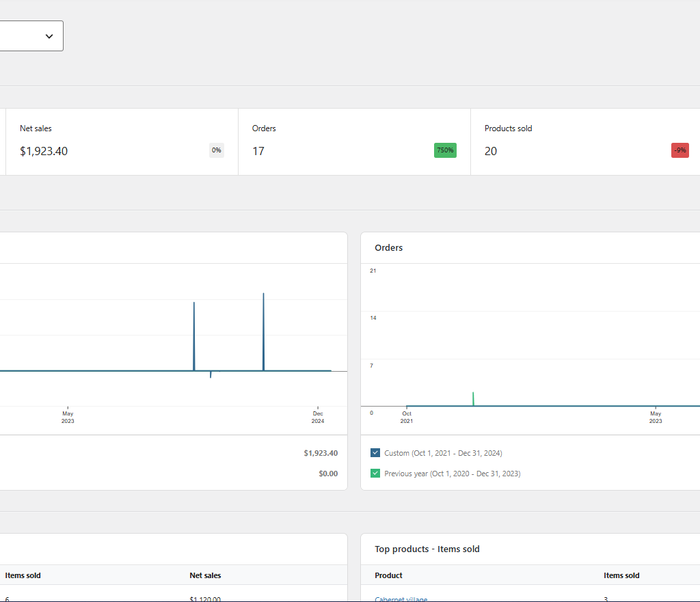Uncheck the Custom (Oct 1, 2021 - Dec 31, 2024) checkbox
This screenshot has height=602, width=700.
point(375,453)
